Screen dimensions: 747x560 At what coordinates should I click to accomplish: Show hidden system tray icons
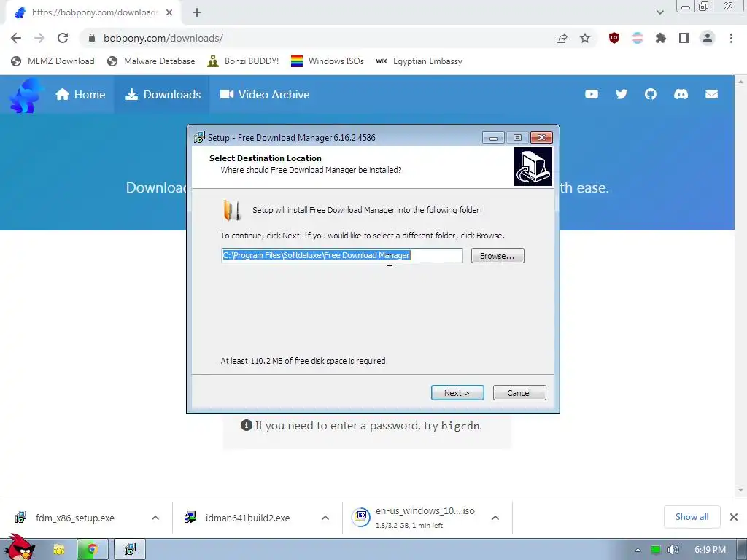[x=638, y=551]
